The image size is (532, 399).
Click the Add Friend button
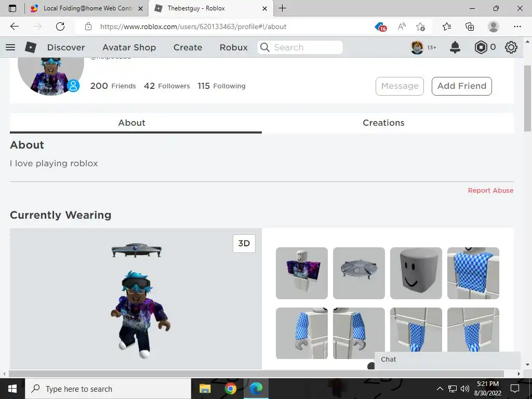pos(462,86)
